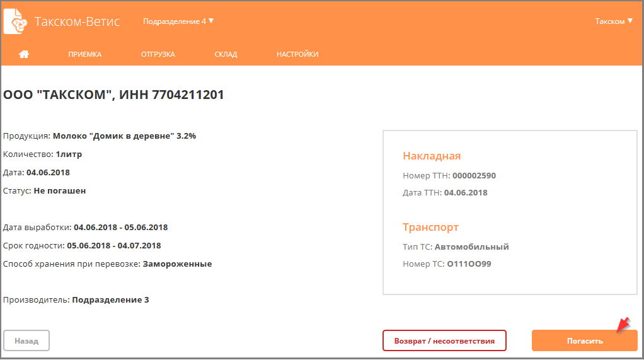Open the ПРИЕМКА menu tab
The image size is (644, 360).
[85, 54]
